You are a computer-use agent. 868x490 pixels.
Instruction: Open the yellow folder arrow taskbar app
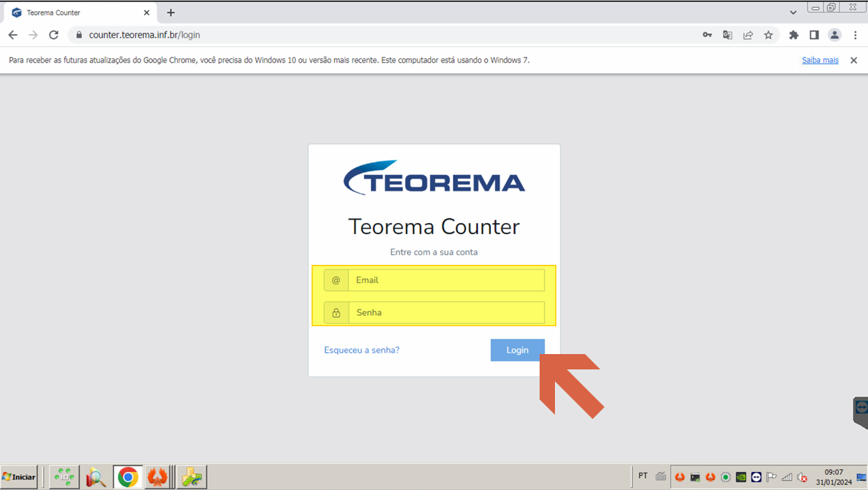192,477
